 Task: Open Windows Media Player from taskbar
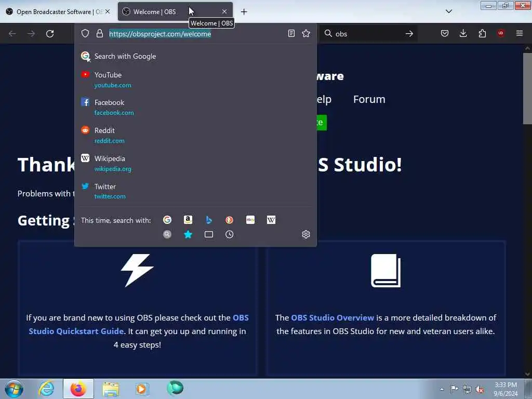coord(142,389)
